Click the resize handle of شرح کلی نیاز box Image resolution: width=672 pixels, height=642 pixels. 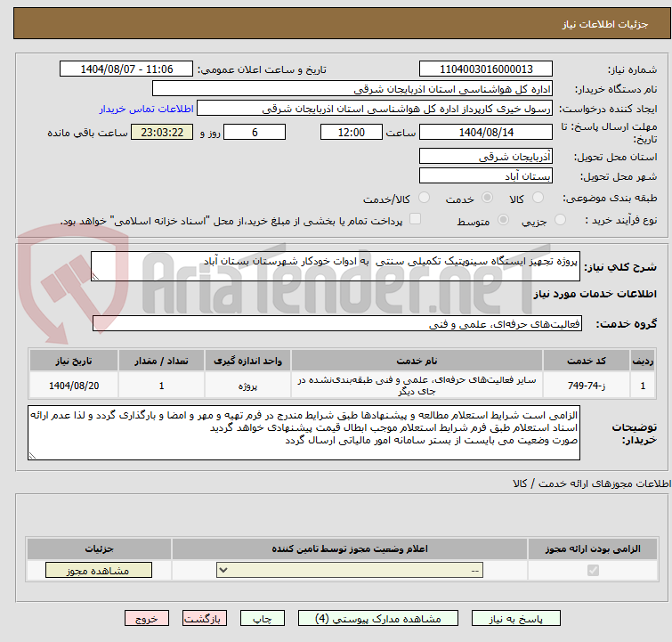(95, 277)
